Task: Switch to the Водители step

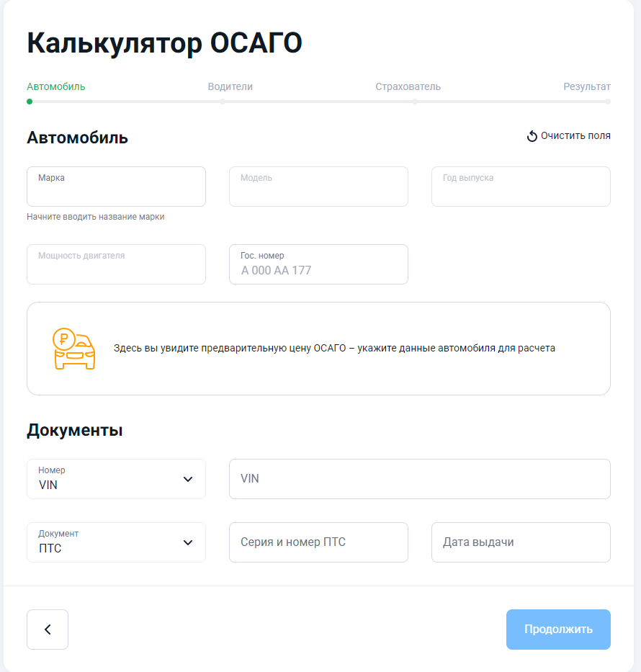Action: [230, 86]
